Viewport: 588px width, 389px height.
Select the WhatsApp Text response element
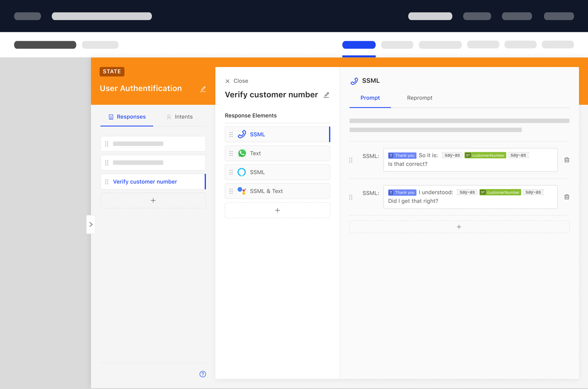coord(277,153)
